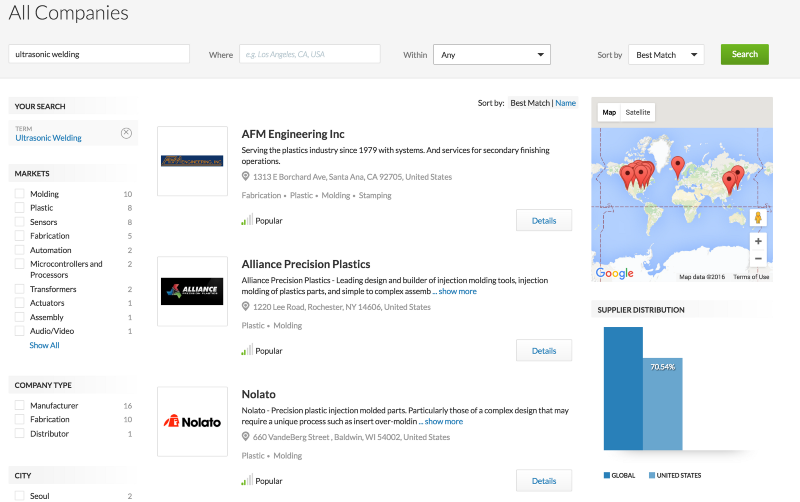Check the Manufacturer company type
800x502 pixels.
[x=19, y=405]
